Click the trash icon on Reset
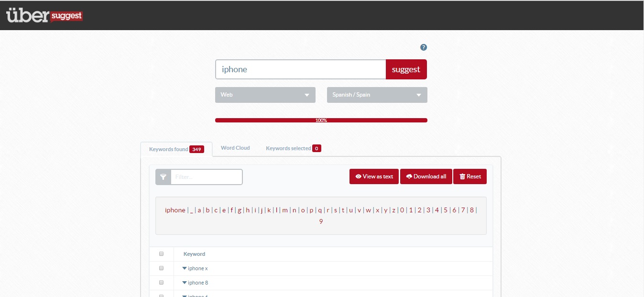Viewport: 644px width, 297px height. [462, 176]
